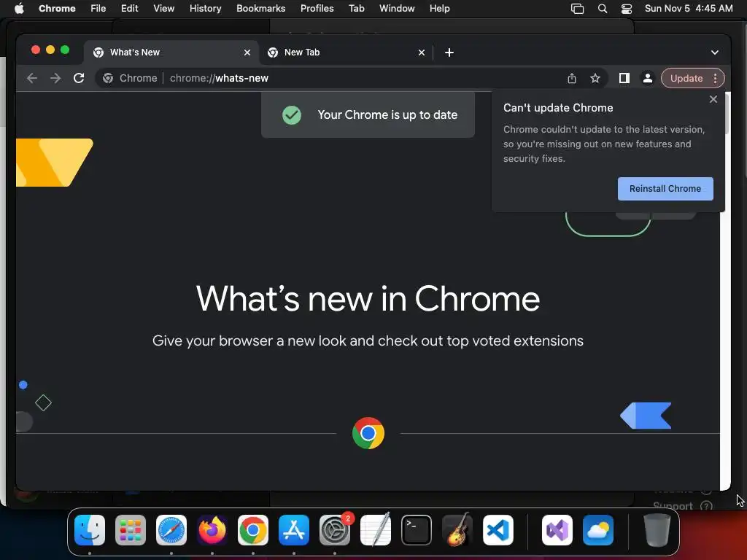Open the Trash in the Dock
Viewport: 747px width, 560px height.
pos(657,530)
